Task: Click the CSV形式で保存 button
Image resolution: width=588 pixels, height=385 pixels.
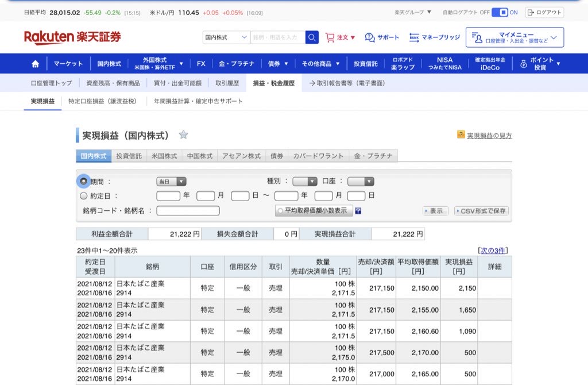Action: [x=481, y=211]
